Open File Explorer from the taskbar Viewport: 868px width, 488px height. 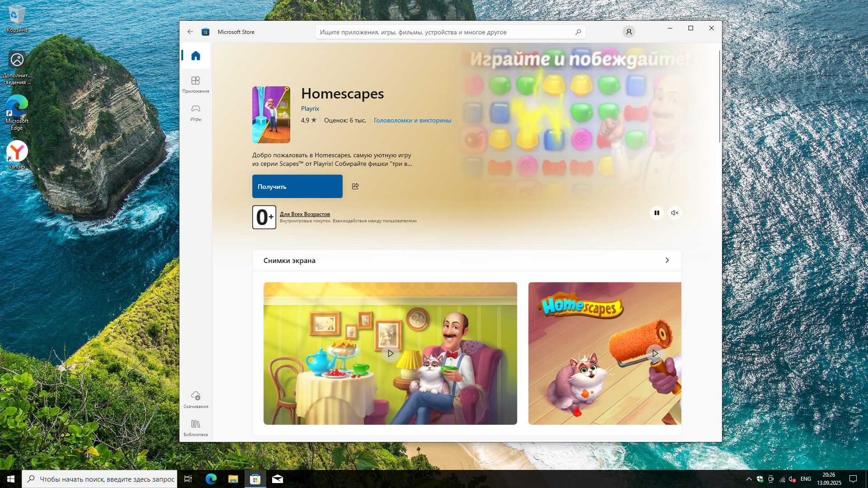pyautogui.click(x=233, y=479)
